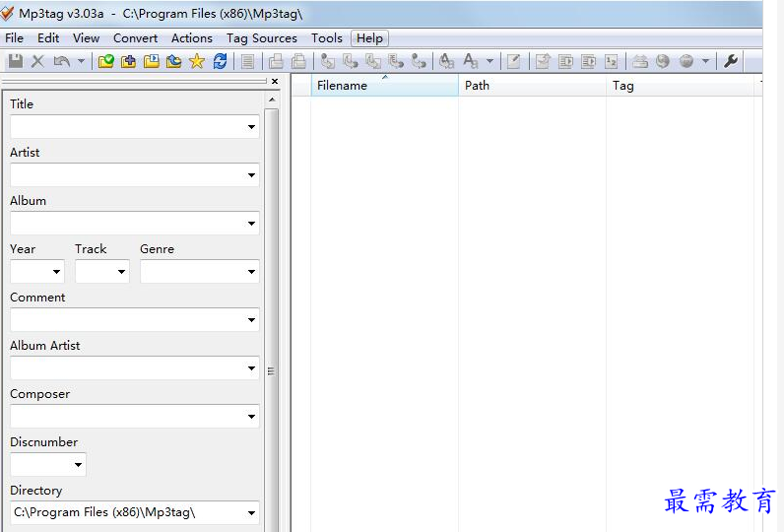
Task: Expand the Discnumber field dropdown
Action: click(x=78, y=465)
